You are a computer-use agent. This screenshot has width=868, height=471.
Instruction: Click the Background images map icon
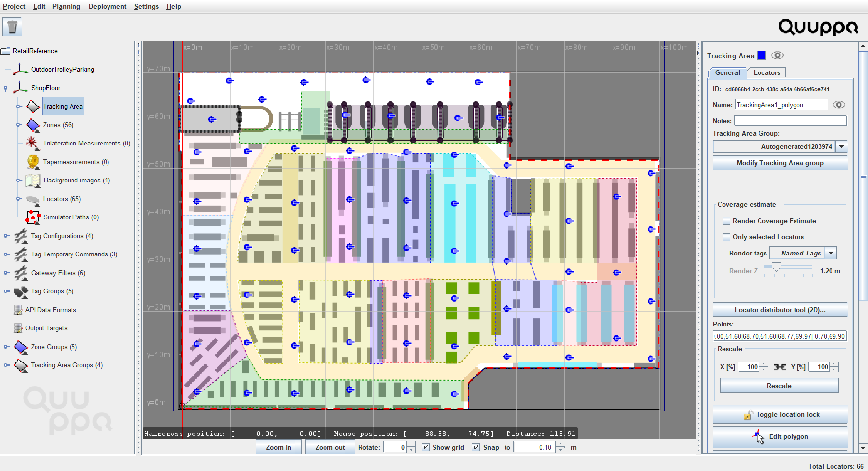tap(33, 181)
